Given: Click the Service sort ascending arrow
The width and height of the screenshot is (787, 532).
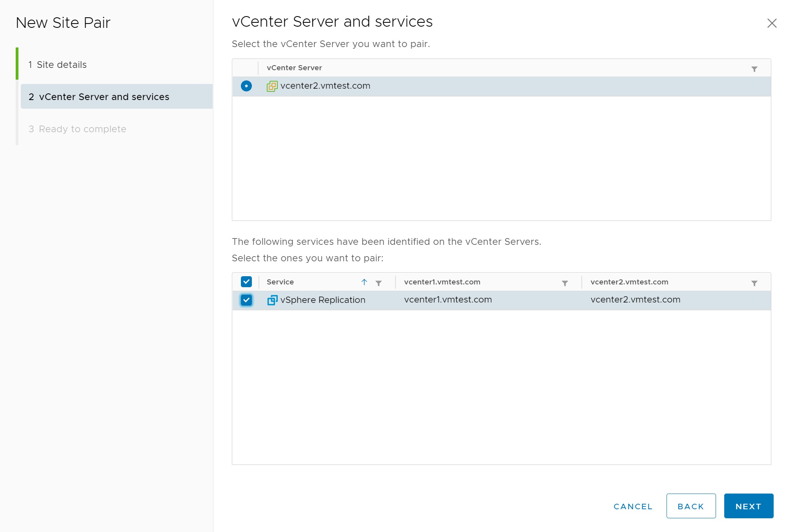Looking at the screenshot, I should [x=364, y=282].
